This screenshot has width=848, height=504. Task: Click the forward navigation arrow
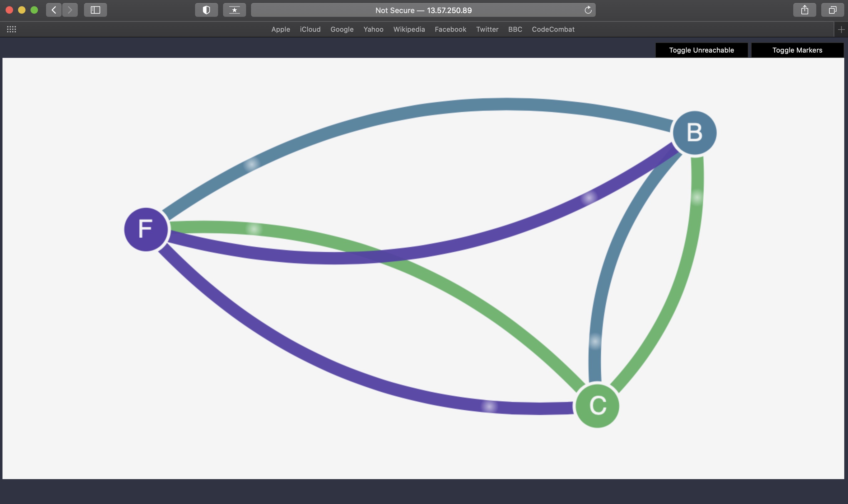click(70, 10)
